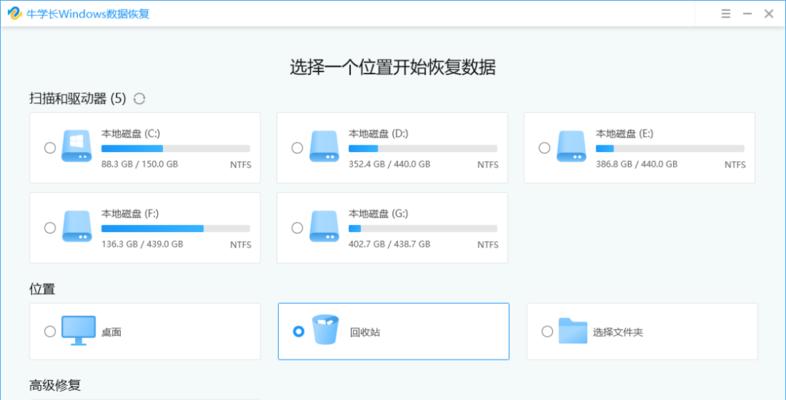Click the 桌面 location label

tap(111, 332)
